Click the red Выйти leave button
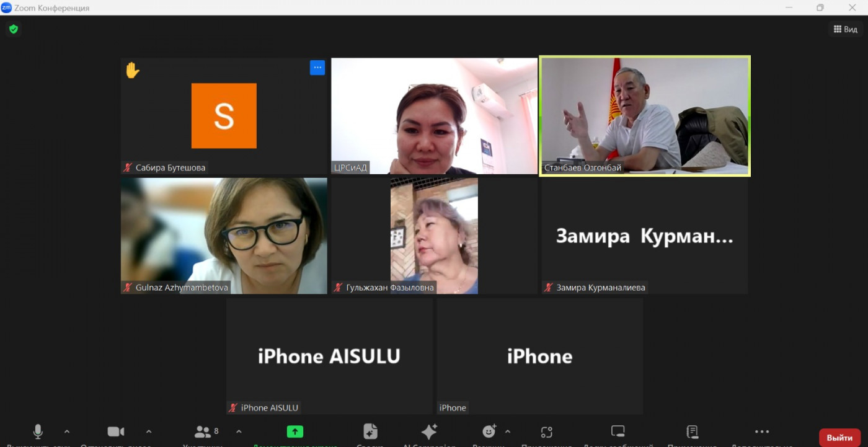Viewport: 868px width, 447px height. 839,438
